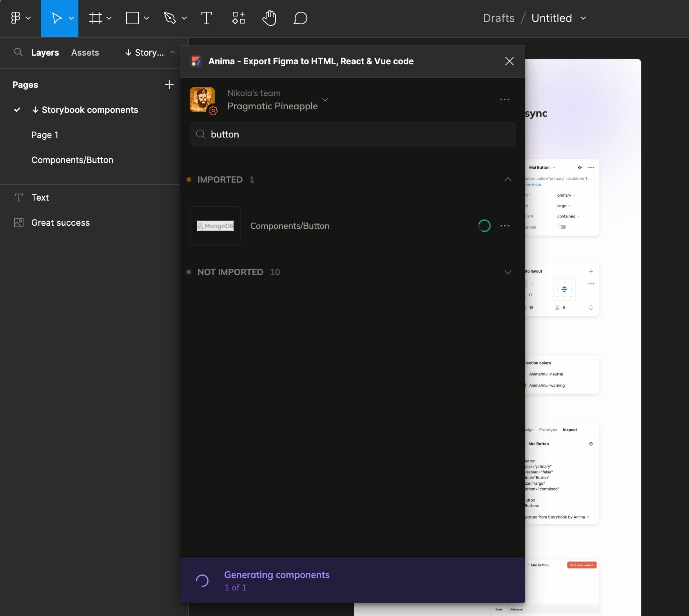Add a new page

coord(169,85)
